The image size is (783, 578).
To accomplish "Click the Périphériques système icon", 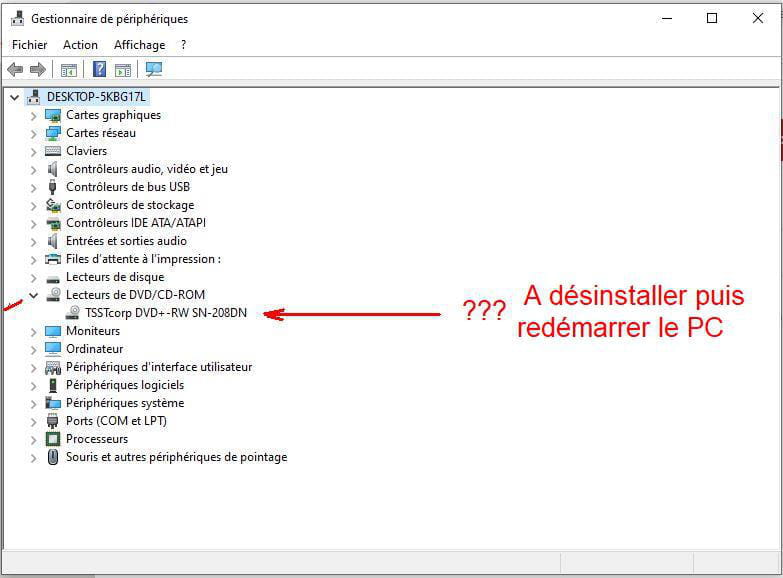I will [x=52, y=403].
